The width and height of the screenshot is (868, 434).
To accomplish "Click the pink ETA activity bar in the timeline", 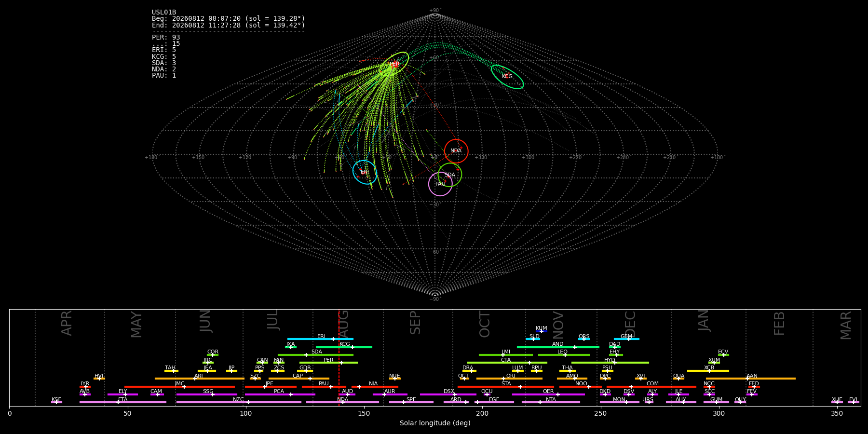I will click(123, 402).
